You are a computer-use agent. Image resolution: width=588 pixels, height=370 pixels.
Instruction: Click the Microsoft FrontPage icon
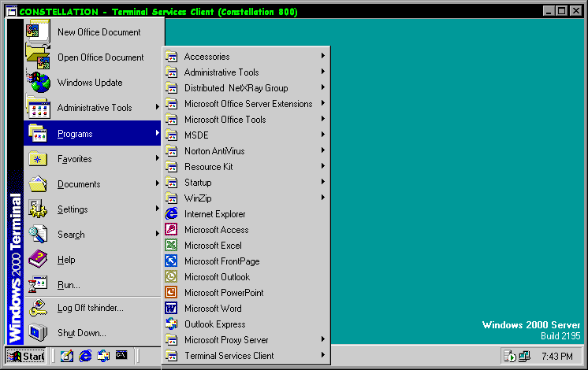(171, 261)
